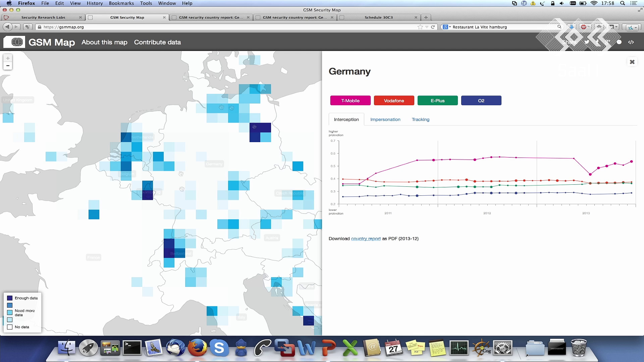Reload the gsmmap.org page
This screenshot has width=644, height=362.
433,27
